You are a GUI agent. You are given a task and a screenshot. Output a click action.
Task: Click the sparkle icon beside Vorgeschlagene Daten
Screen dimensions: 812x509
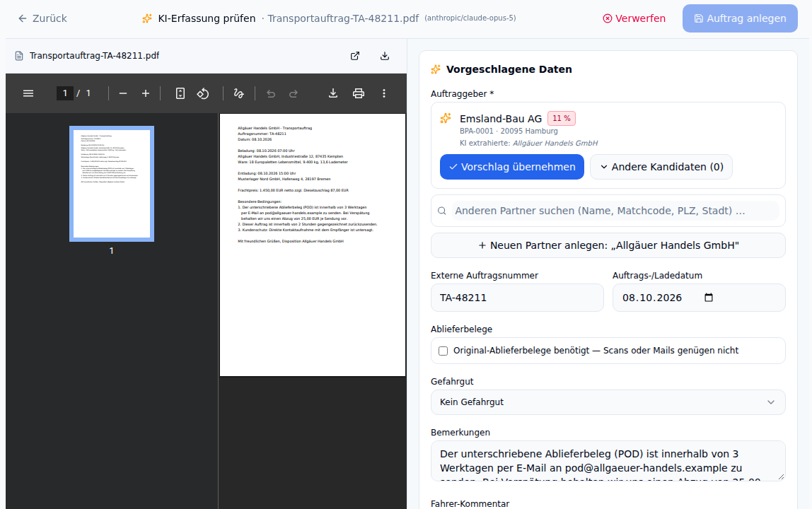pos(436,69)
